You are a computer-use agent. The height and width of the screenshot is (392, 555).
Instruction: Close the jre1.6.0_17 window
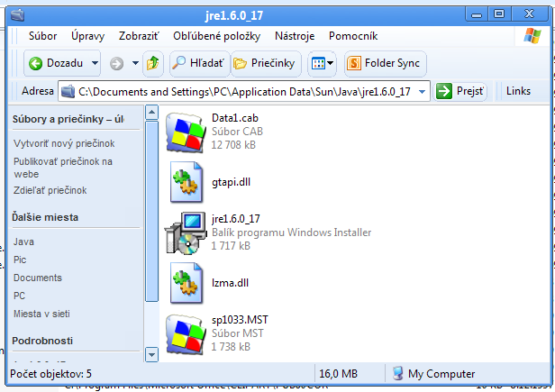(529, 14)
